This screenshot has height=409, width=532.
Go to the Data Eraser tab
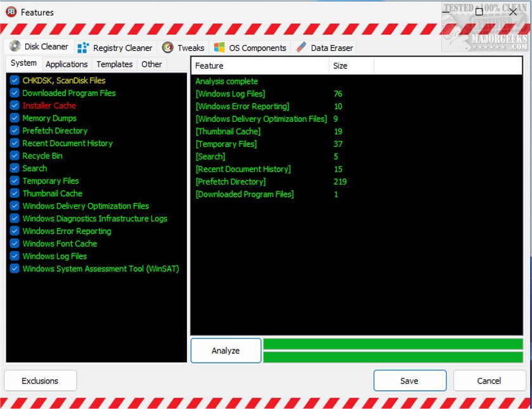pyautogui.click(x=325, y=48)
